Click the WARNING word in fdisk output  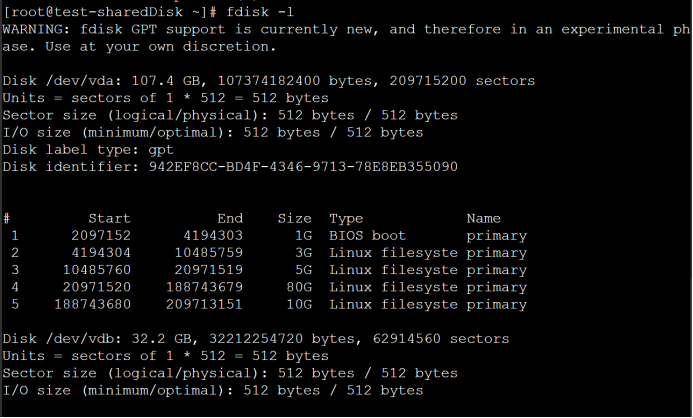click(x=34, y=29)
